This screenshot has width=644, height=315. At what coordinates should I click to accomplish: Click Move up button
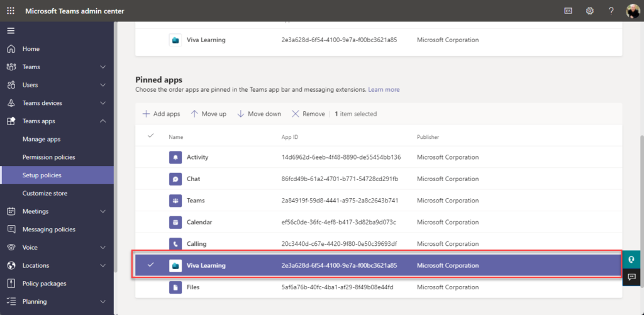tap(209, 114)
